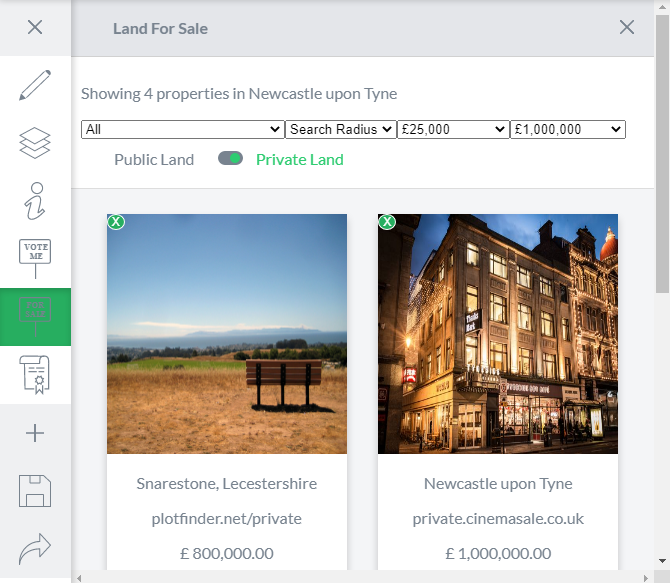
Task: Select the For Sale sign icon
Action: point(35,317)
